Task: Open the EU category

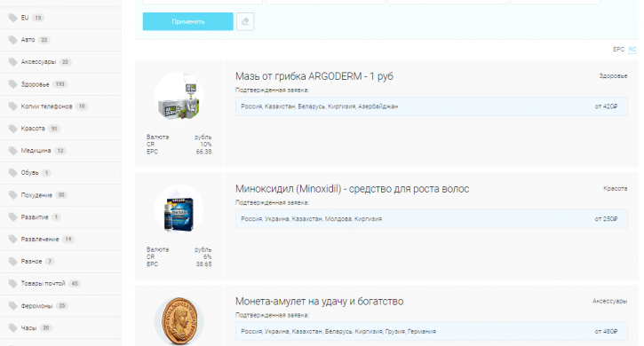Action: 25,18
